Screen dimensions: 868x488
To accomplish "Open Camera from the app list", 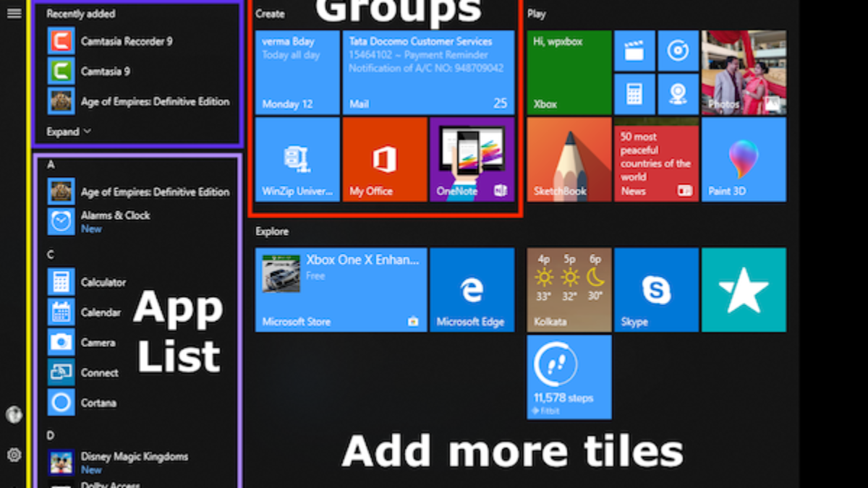I will (82, 342).
